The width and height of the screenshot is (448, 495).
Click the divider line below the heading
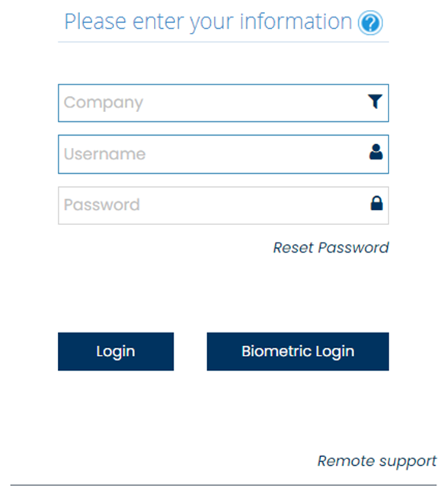(x=223, y=42)
